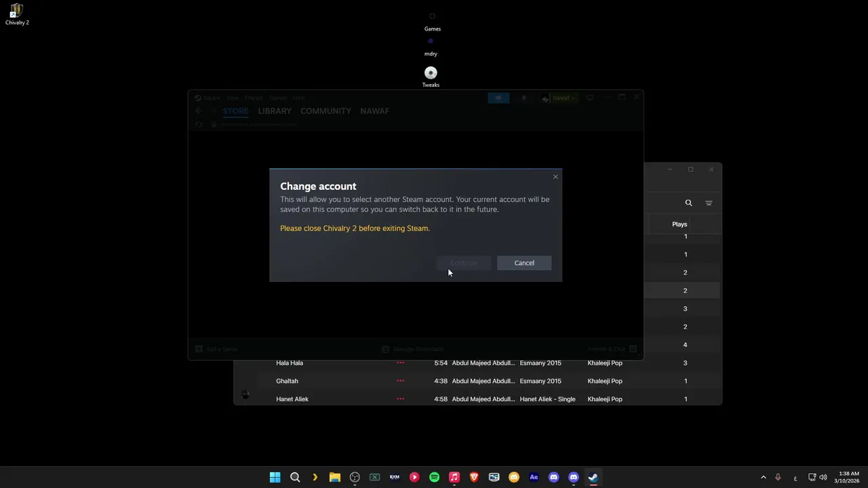Close the Change account dialog
Screen dimensions: 868x488
point(555,177)
